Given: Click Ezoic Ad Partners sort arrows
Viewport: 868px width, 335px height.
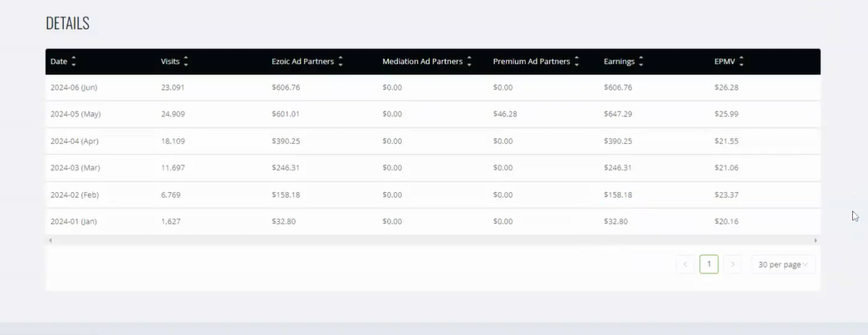Looking at the screenshot, I should 341,62.
